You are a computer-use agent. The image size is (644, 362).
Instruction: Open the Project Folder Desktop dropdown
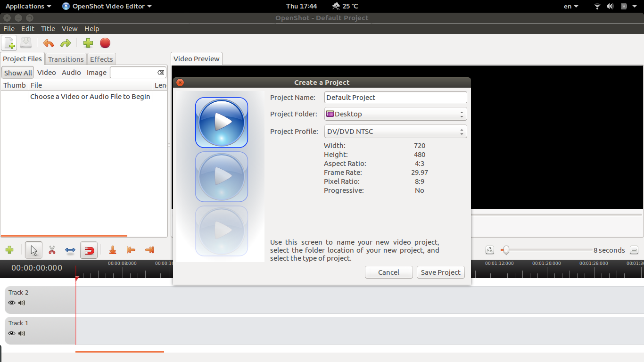click(396, 114)
